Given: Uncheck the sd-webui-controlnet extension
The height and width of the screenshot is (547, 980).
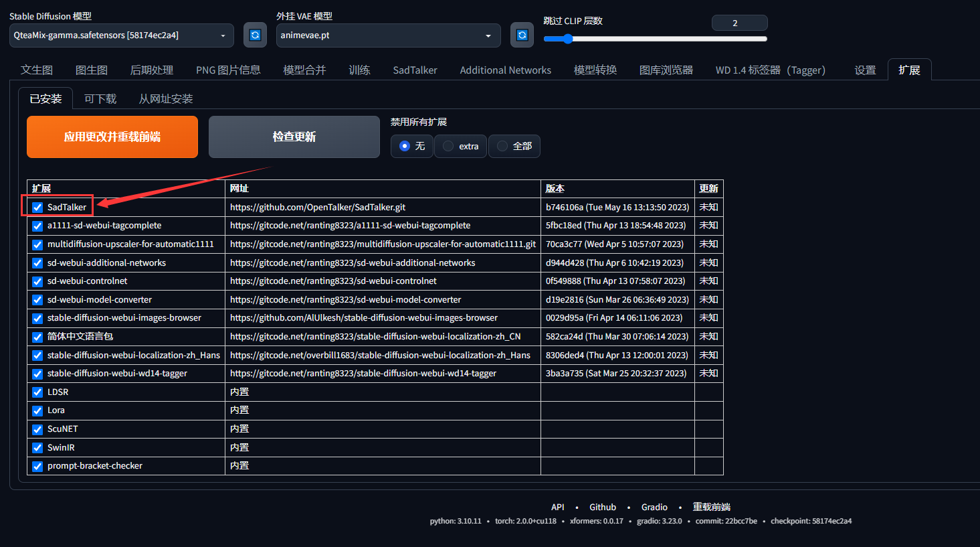Looking at the screenshot, I should point(37,281).
